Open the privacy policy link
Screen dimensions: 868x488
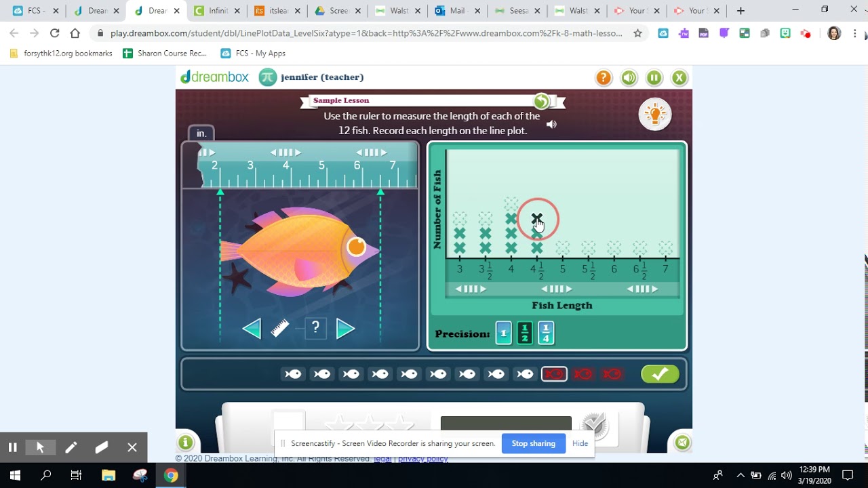click(x=423, y=459)
